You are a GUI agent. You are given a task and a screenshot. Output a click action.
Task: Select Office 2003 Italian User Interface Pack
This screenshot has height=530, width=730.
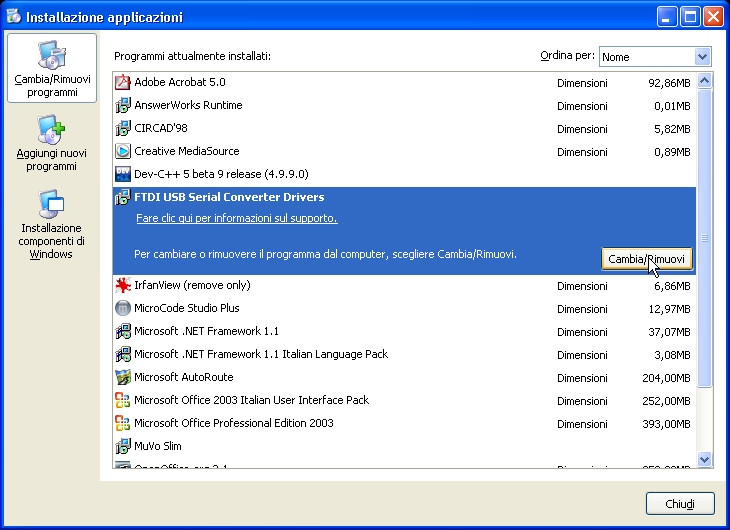click(404, 400)
